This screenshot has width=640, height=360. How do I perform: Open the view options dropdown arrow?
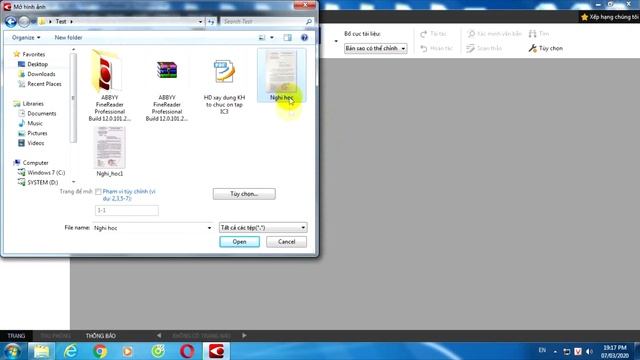272,38
